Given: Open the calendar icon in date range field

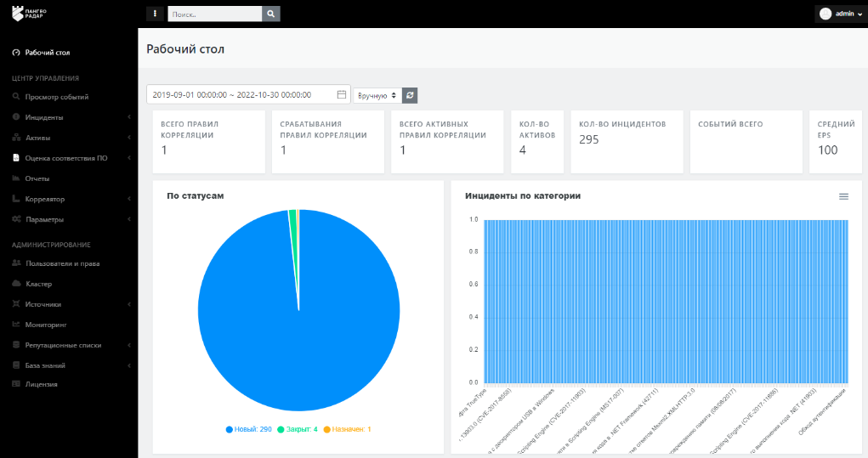Looking at the screenshot, I should pos(342,94).
